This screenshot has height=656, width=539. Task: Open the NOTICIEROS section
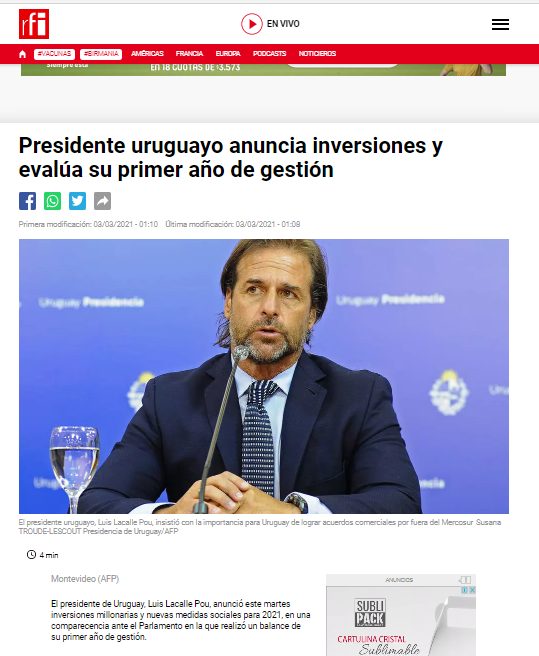pos(317,54)
